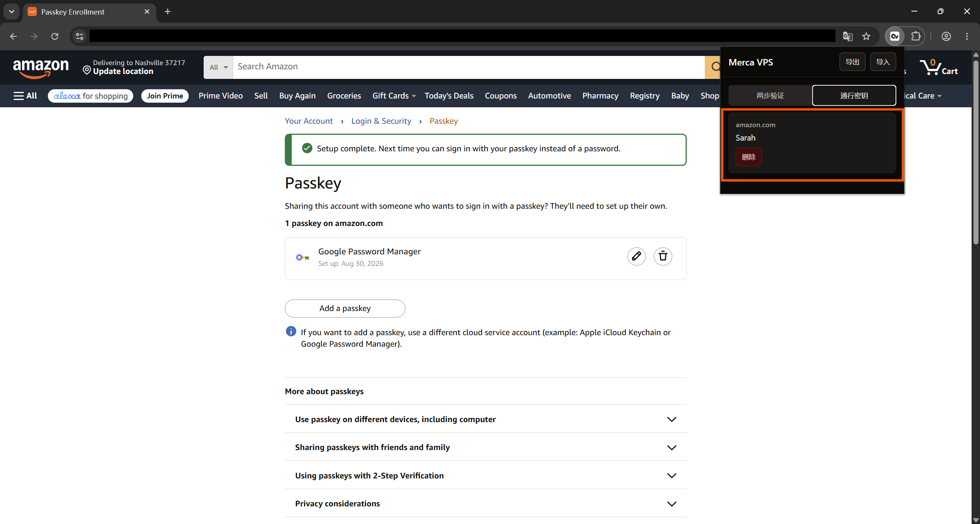Open Coupons nav item
980x524 pixels.
point(501,96)
